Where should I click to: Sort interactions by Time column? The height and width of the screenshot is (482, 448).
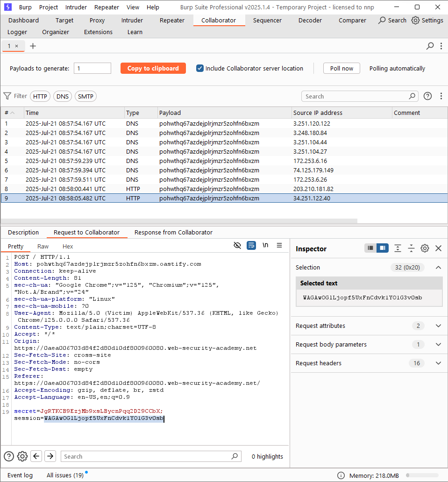coord(74,113)
